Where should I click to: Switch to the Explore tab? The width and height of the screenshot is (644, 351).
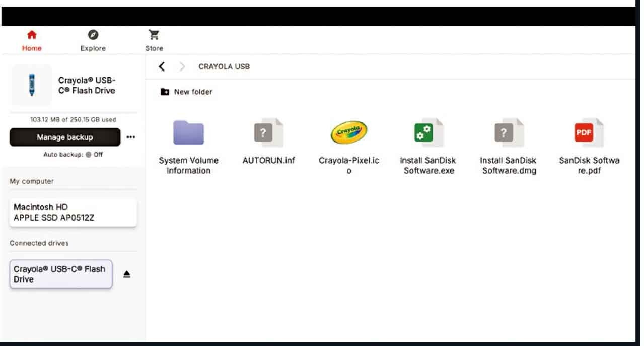[x=93, y=41]
